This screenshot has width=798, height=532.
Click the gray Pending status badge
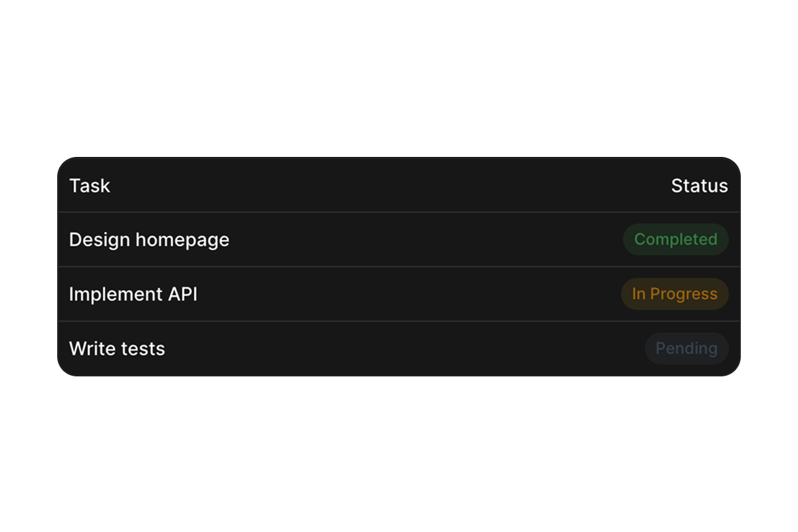(x=686, y=348)
